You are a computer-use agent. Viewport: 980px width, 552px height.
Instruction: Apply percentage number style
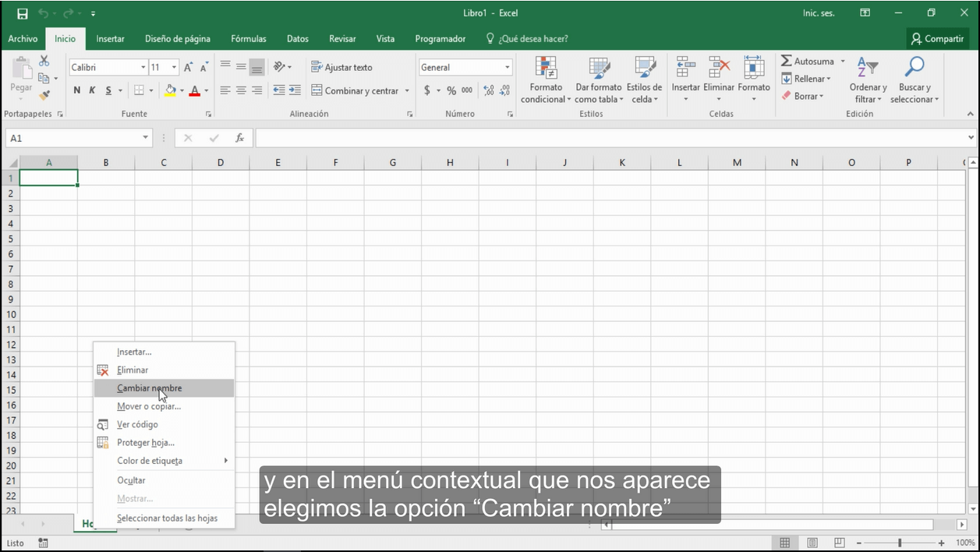click(450, 90)
